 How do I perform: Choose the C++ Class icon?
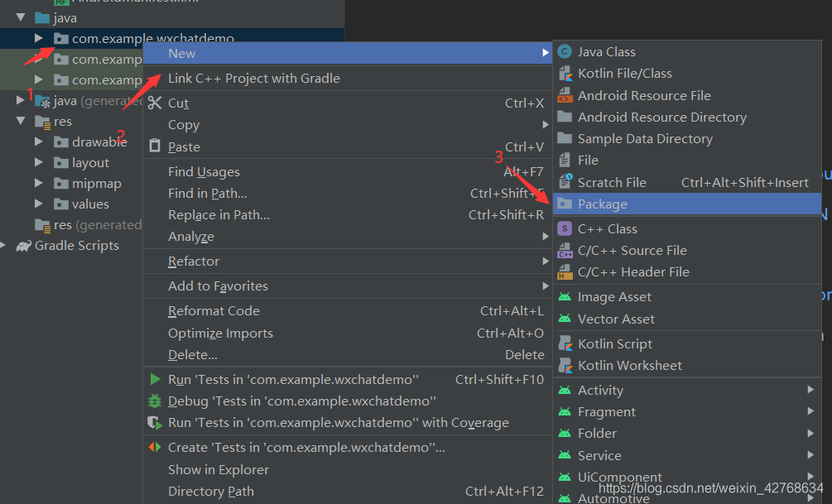(565, 228)
